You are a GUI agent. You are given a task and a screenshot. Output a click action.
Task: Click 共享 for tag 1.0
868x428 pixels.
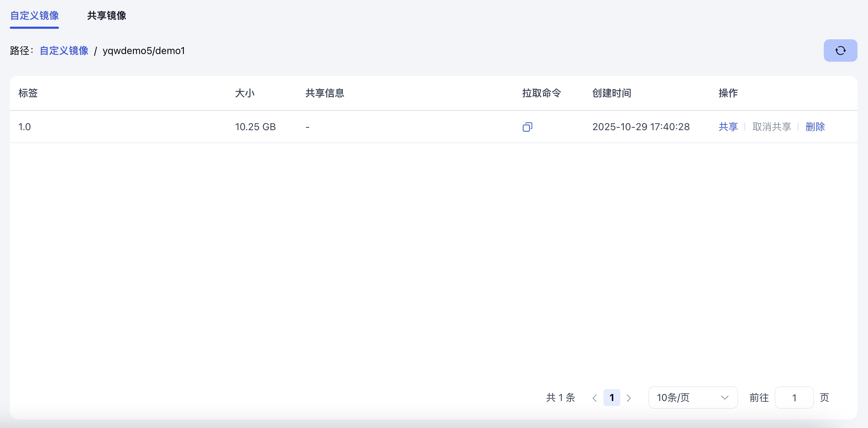(728, 127)
